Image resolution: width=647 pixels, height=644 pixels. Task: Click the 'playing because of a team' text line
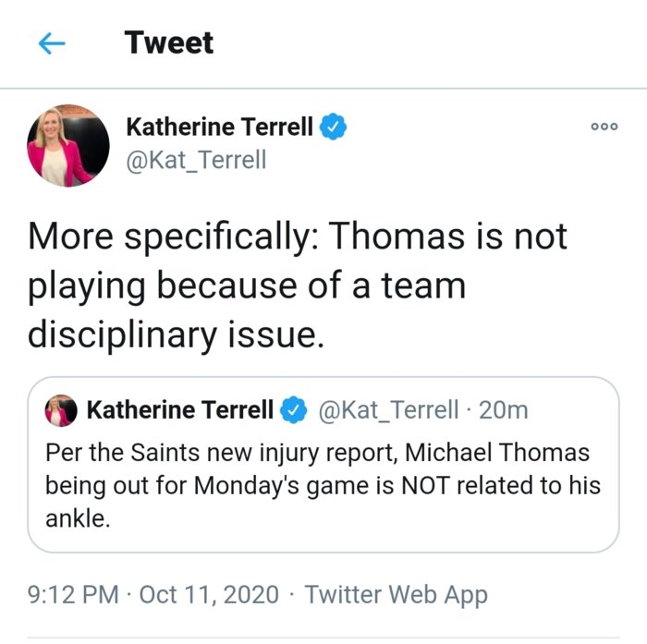(x=246, y=286)
